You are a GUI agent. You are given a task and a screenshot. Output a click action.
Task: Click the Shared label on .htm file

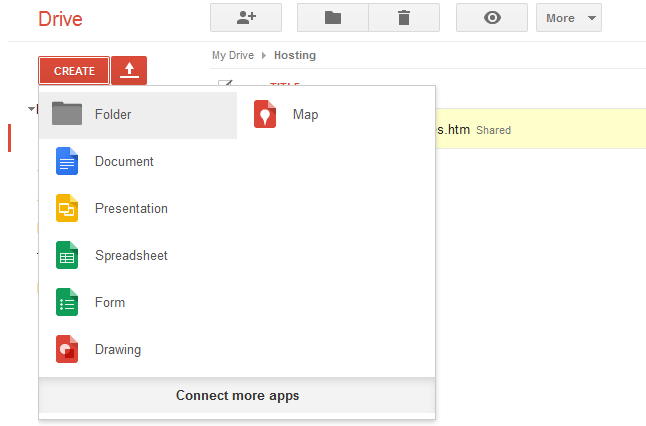[494, 130]
